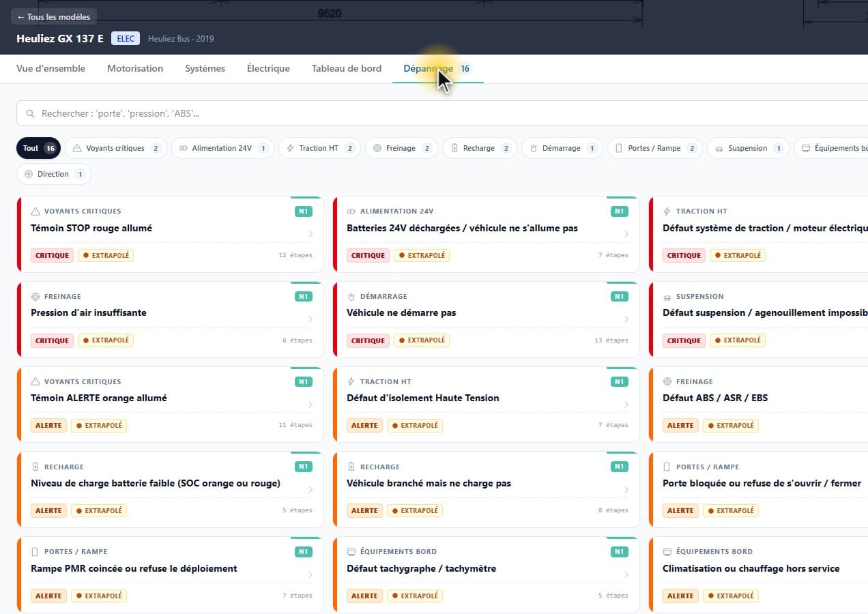The image size is (868, 614).
Task: Filter by Freinage category
Action: 401,148
